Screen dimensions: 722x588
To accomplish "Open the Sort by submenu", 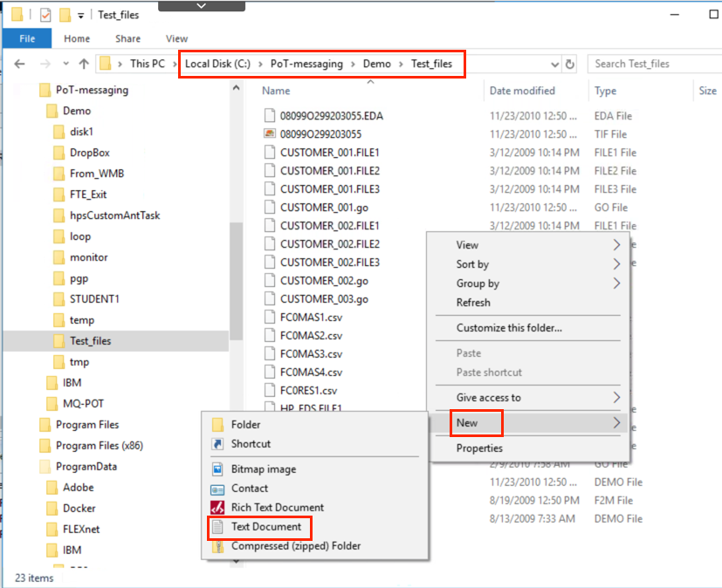I will pos(528,264).
